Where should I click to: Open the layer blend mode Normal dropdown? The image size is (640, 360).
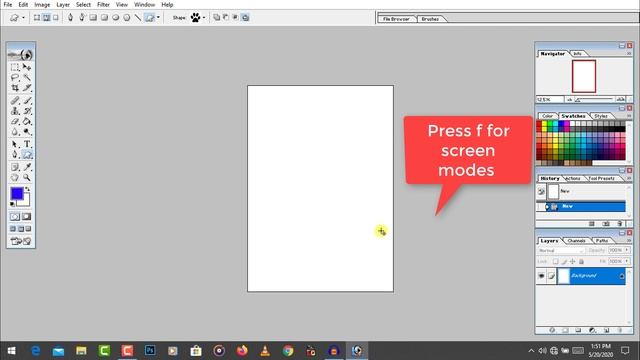tap(562, 251)
